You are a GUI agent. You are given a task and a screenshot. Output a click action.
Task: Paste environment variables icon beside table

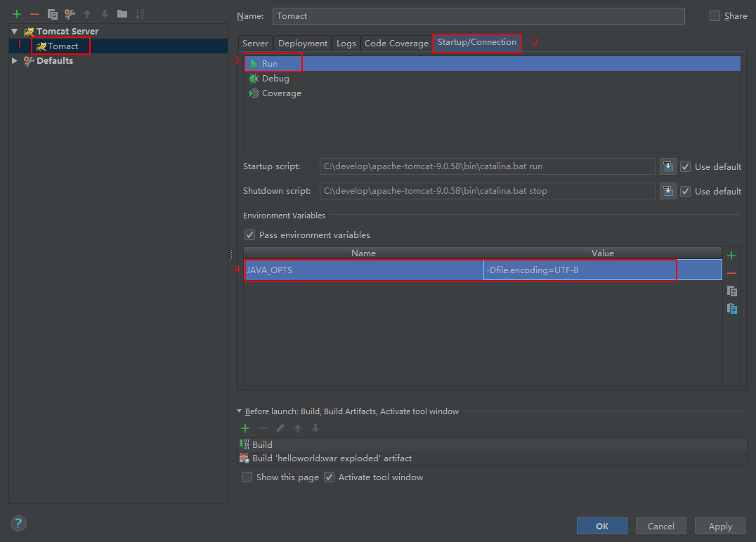[x=732, y=309]
